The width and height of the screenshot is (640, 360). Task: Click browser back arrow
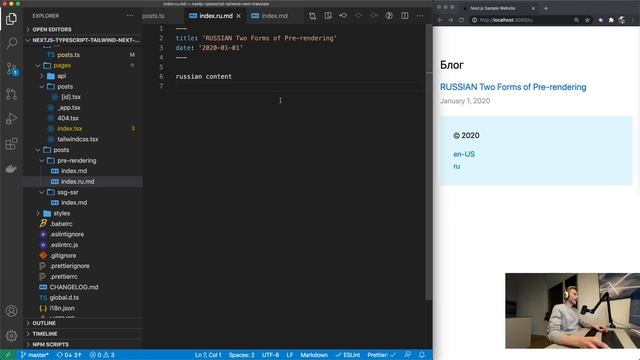click(440, 20)
